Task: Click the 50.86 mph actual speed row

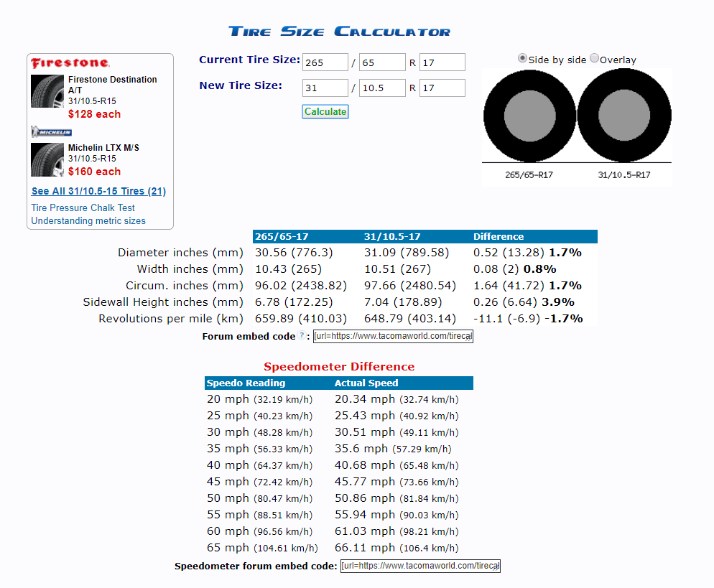Action: [397, 498]
